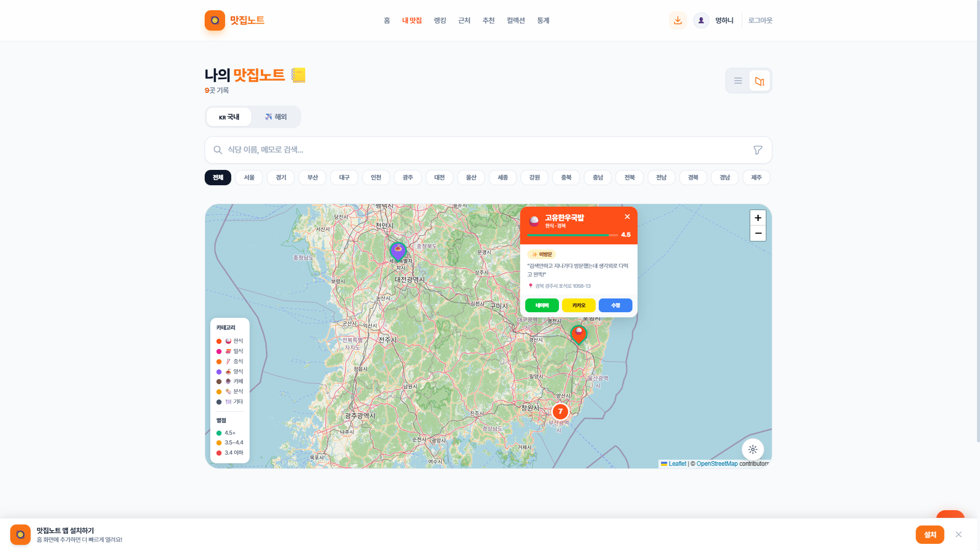Click the 한식 rice icon in legend
980x551 pixels.
[228, 341]
